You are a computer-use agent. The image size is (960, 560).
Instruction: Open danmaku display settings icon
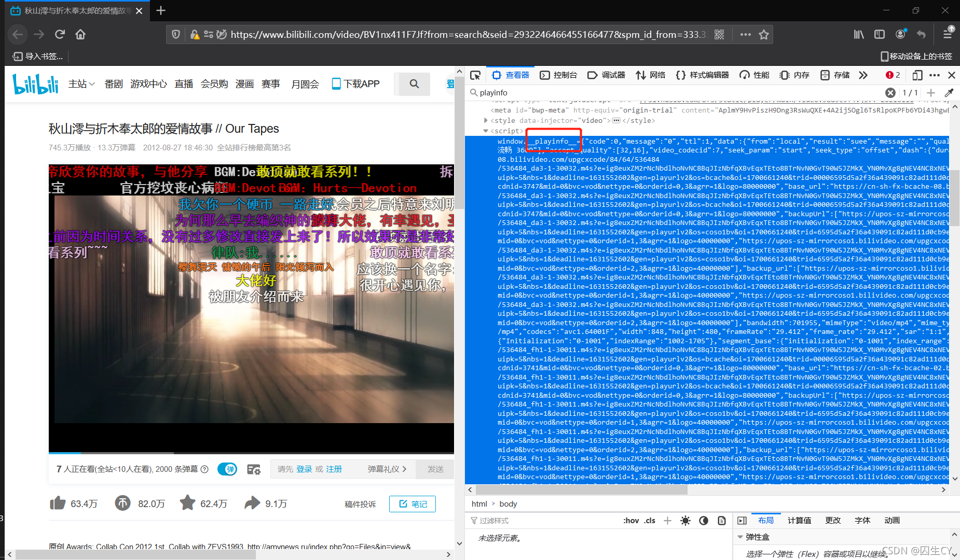pyautogui.click(x=254, y=469)
